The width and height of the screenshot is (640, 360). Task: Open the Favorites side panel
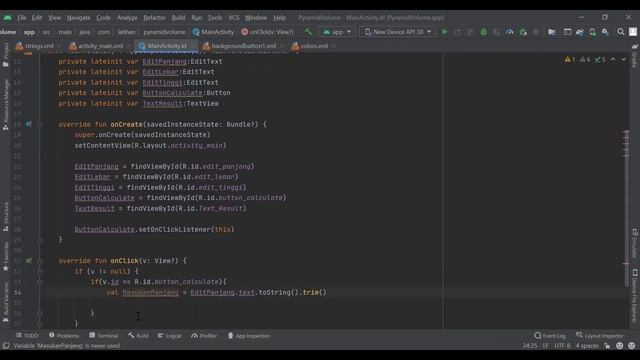6,256
